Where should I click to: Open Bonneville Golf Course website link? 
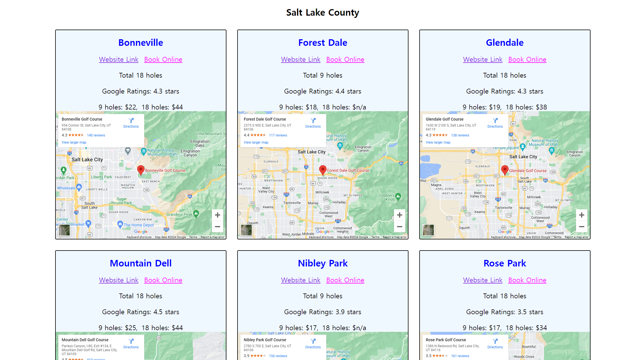point(118,59)
